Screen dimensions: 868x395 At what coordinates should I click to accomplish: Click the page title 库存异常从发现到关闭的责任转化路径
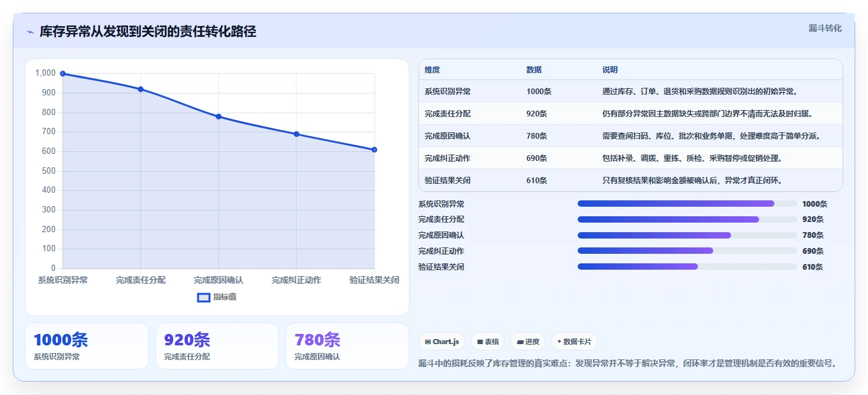click(x=148, y=32)
